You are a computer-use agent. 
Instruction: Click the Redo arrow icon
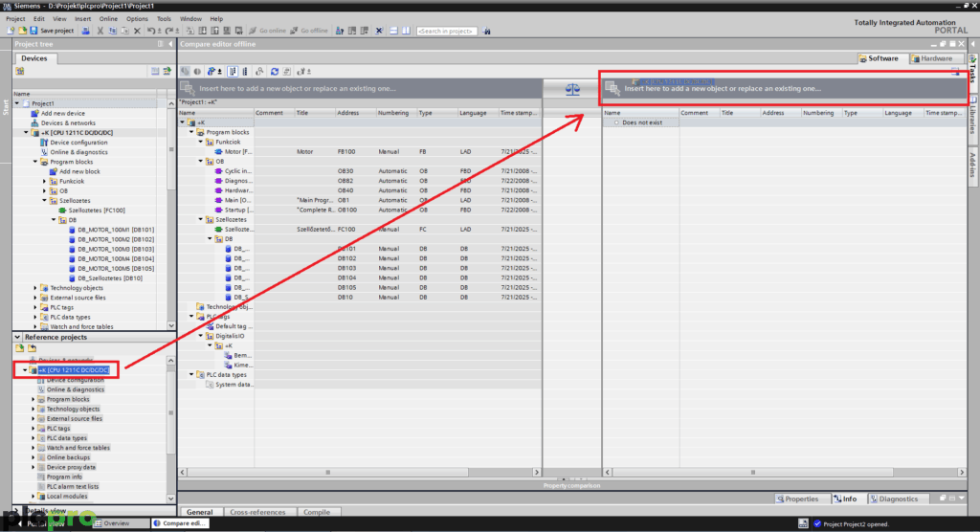click(170, 31)
